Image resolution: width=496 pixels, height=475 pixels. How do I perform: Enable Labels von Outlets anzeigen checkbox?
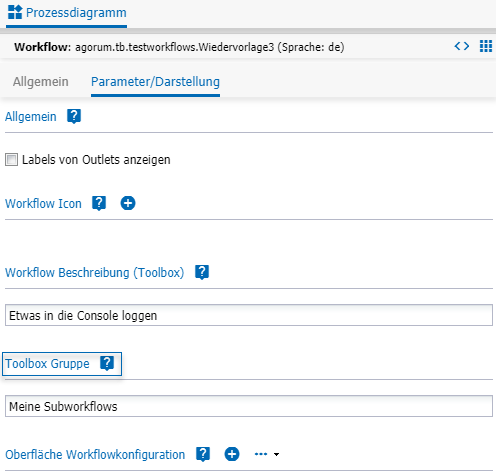coord(11,160)
